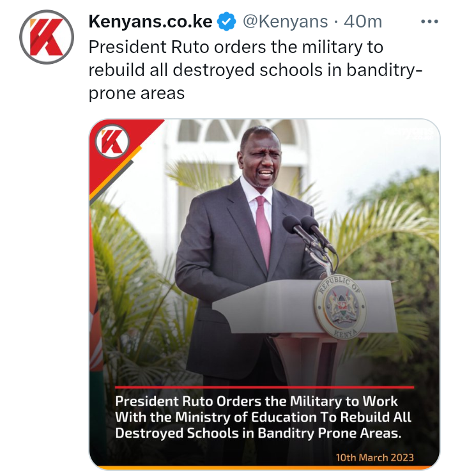Open the attached image of Ruto speaking
This screenshot has height=476, width=460.
tap(264, 294)
